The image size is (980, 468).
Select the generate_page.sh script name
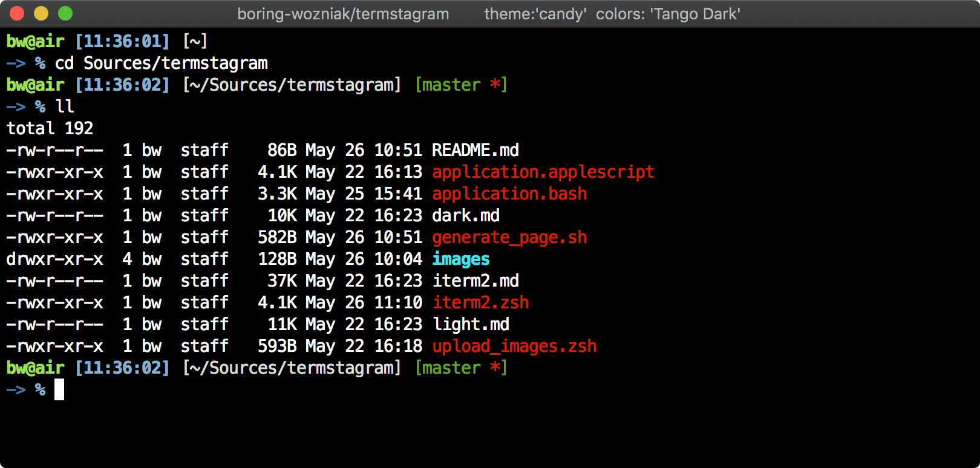509,237
